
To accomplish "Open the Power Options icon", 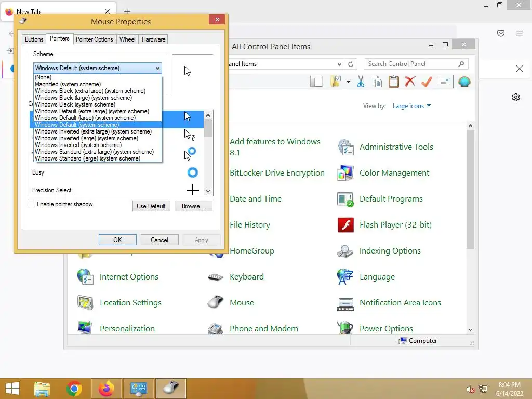I will coord(345,328).
